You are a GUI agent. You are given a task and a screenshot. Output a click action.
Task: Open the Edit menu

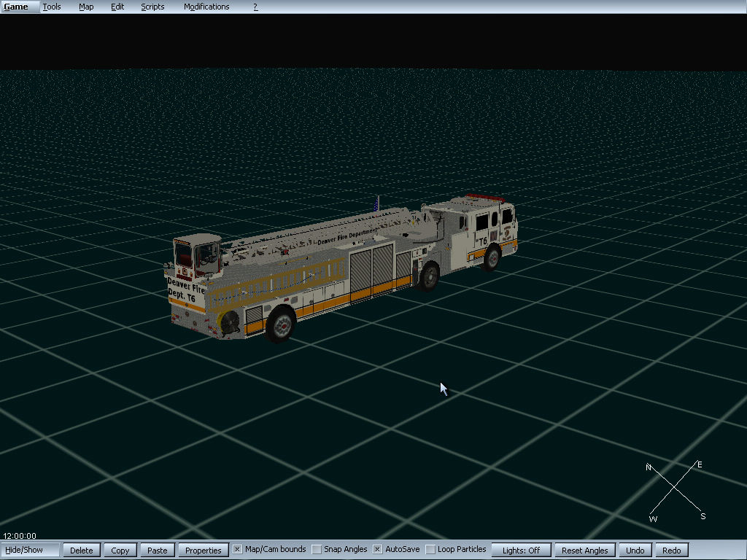tap(117, 7)
